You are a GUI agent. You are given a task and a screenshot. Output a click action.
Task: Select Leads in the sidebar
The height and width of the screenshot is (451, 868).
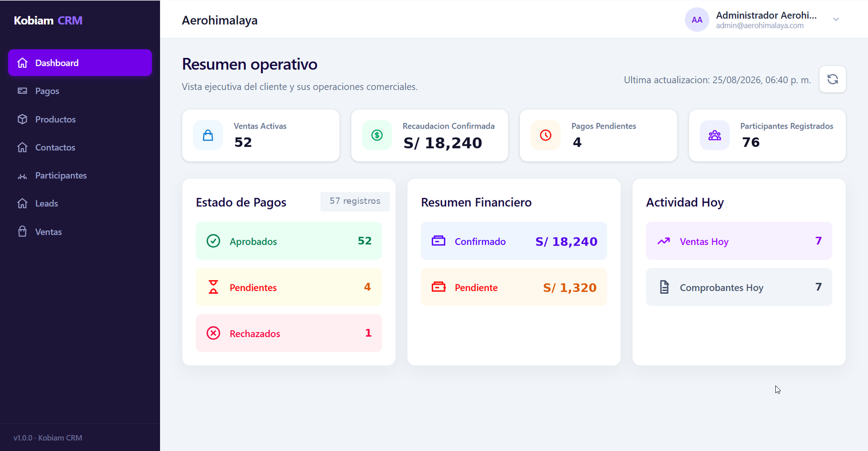tap(80, 203)
